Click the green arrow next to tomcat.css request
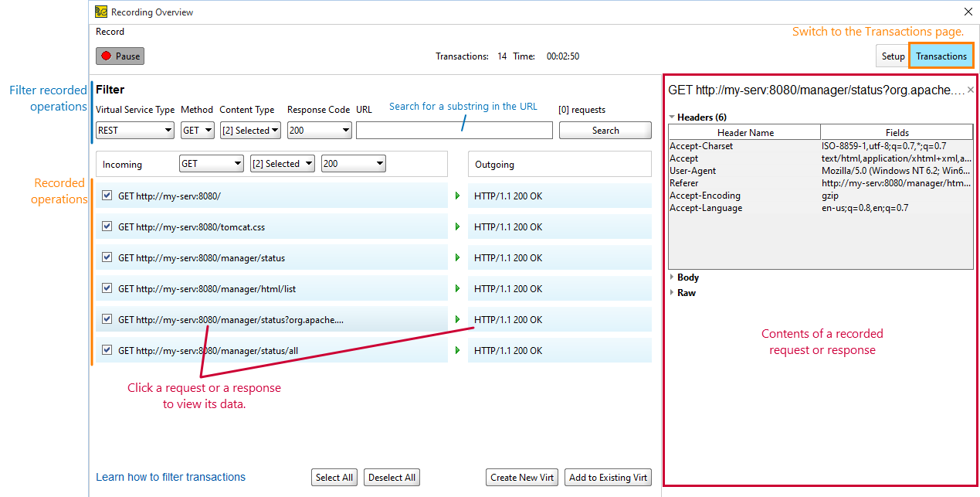980x497 pixels. click(457, 226)
